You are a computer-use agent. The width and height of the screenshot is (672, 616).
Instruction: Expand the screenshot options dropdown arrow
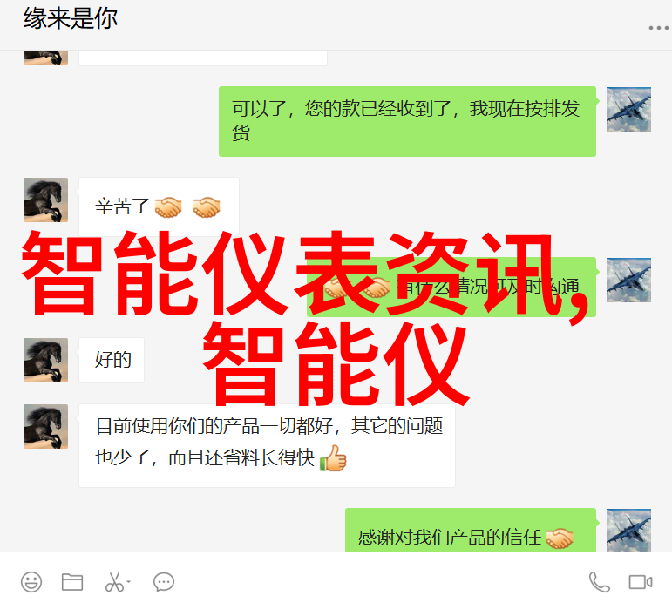point(129,582)
